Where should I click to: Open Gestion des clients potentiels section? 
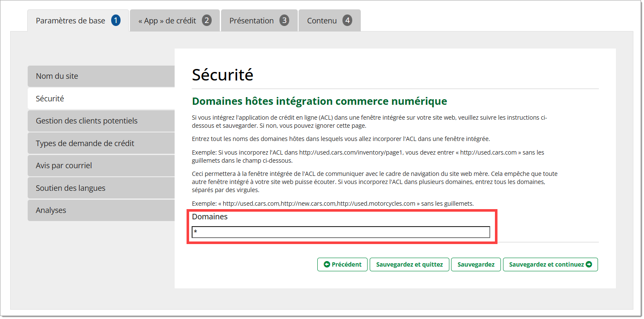pos(101,121)
